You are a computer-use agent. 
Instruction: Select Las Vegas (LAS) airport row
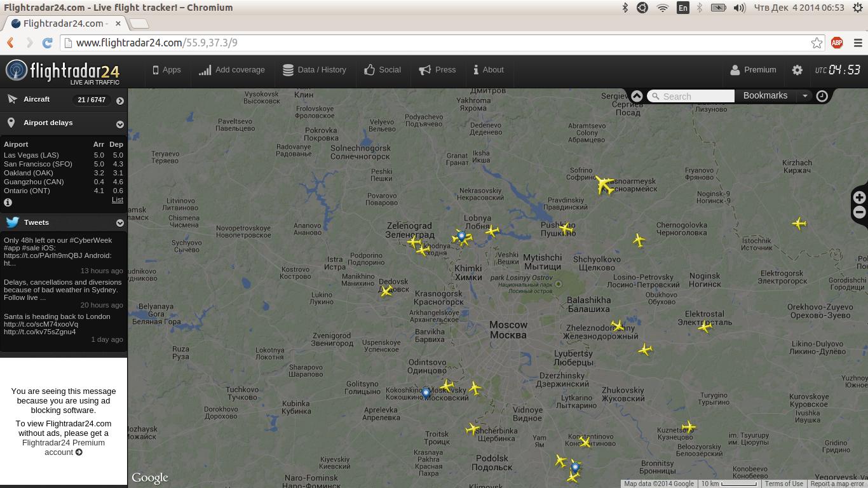[x=64, y=155]
